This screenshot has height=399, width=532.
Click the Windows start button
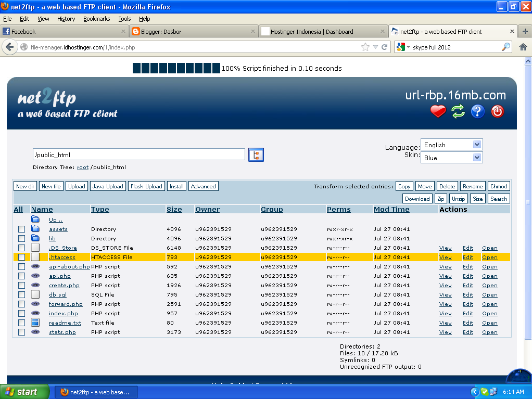pos(24,392)
